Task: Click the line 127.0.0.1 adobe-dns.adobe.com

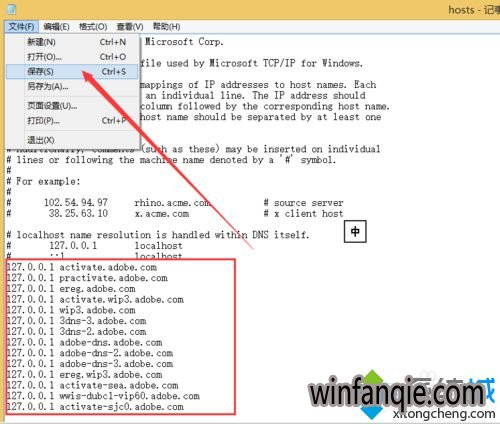Action: point(84,342)
